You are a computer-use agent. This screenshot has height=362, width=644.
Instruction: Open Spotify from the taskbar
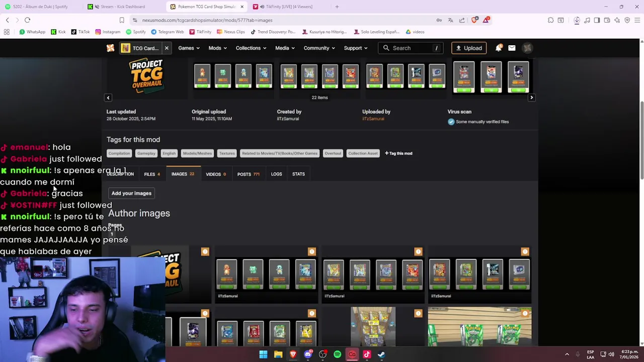337,354
